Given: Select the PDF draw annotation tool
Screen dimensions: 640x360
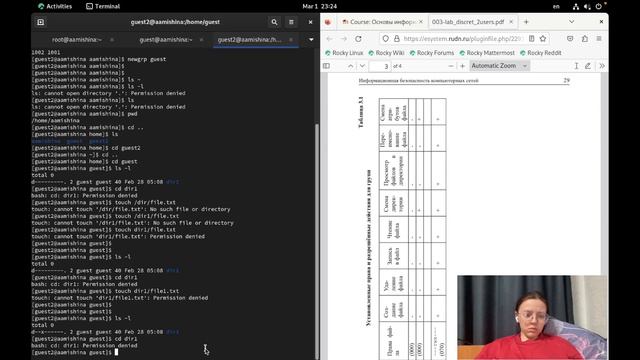Looking at the screenshot, I should [x=588, y=66].
